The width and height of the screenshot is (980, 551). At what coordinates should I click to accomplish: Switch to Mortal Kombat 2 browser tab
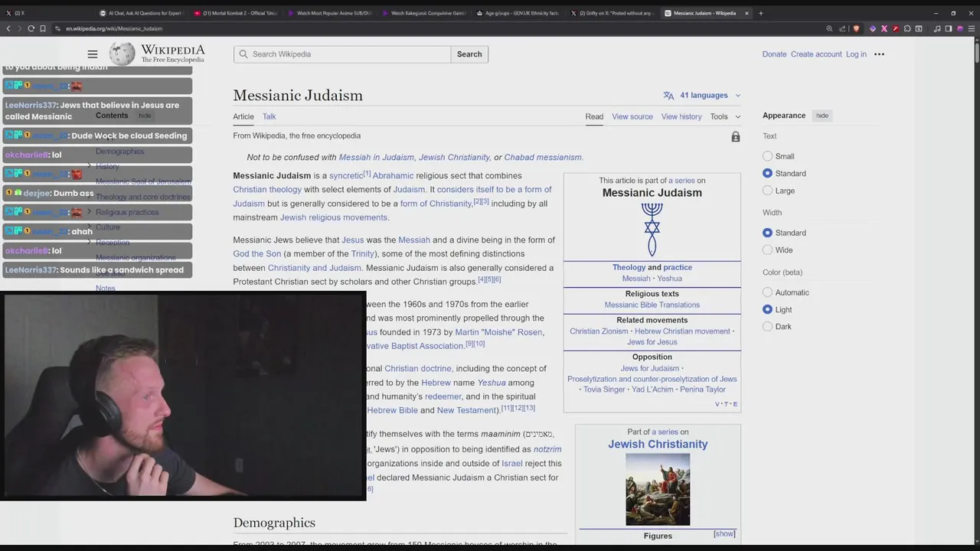point(235,13)
